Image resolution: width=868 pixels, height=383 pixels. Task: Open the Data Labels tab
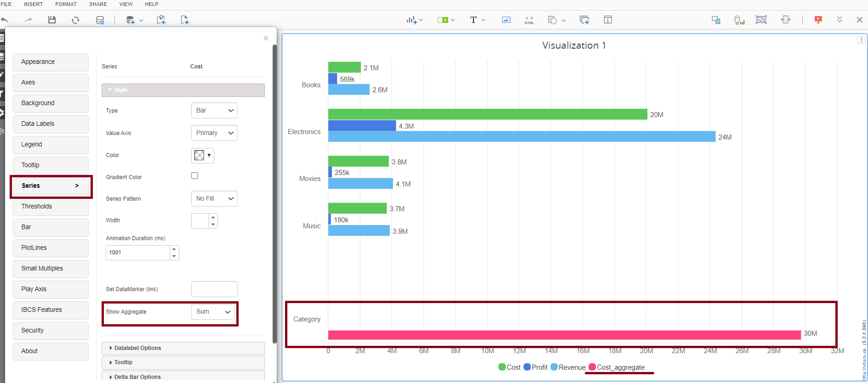pos(51,124)
